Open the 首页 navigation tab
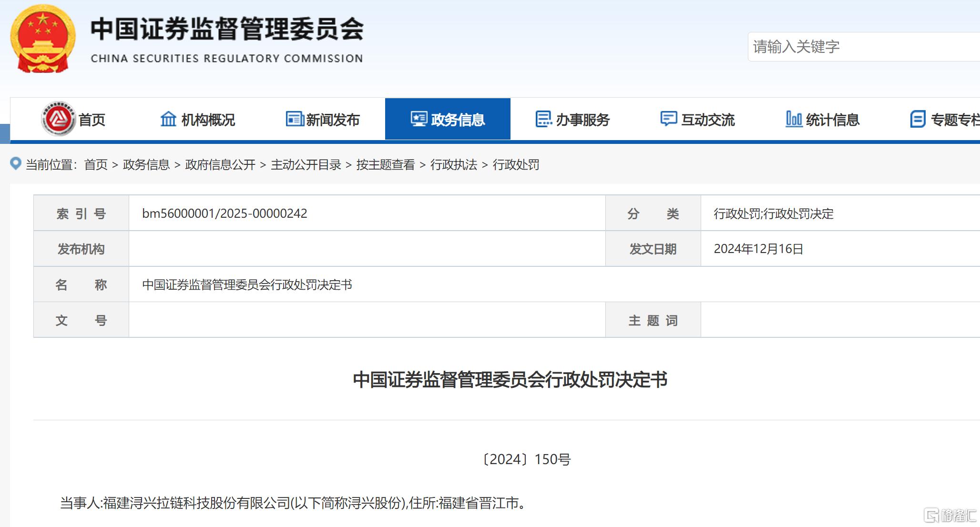This screenshot has height=527, width=980. pos(73,119)
